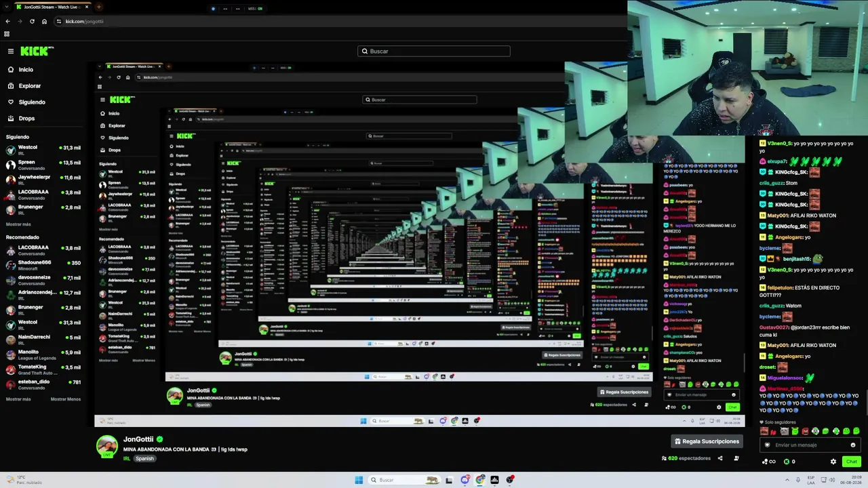Open channel points icon below the message box
The image size is (868, 488).
tap(769, 462)
